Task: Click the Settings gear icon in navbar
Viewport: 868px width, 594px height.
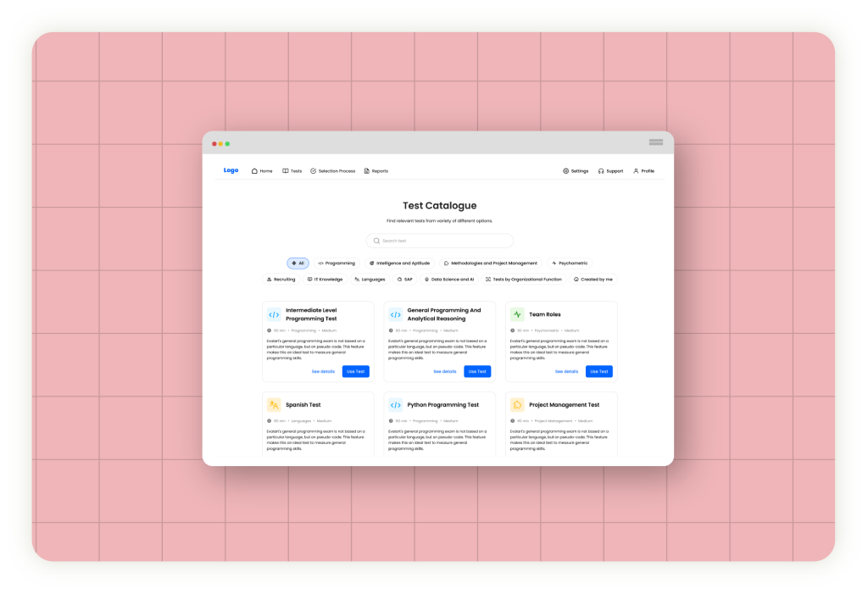Action: pos(566,171)
